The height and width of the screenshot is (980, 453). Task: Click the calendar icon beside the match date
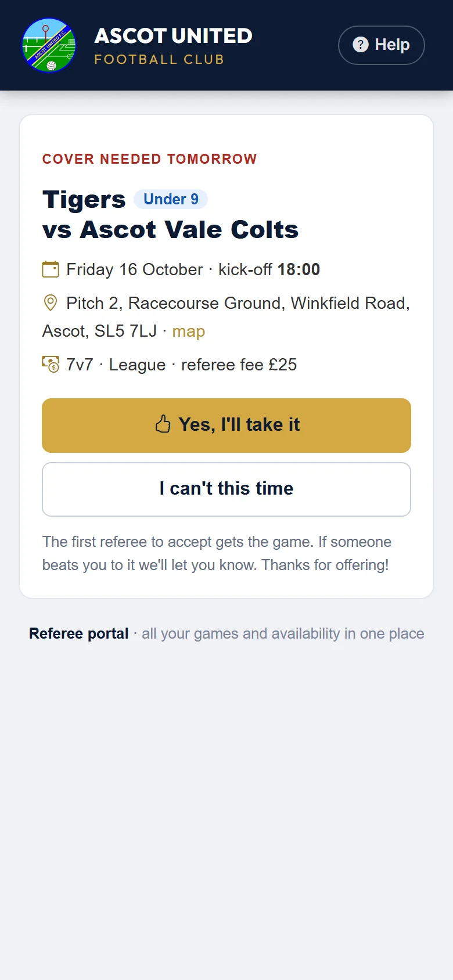[x=51, y=269]
